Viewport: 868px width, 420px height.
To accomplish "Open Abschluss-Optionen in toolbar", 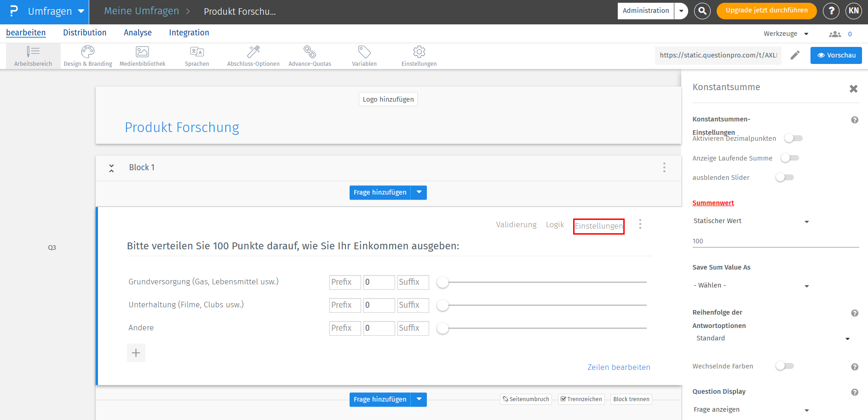I will pos(253,56).
